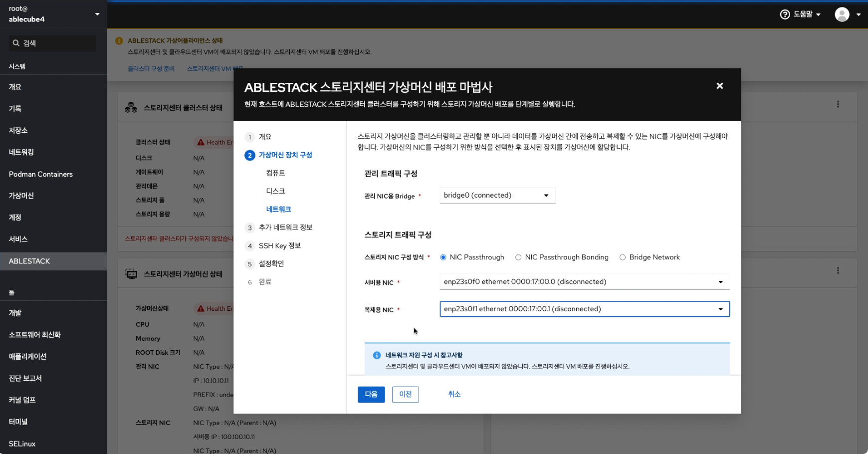
Task: Open 계정 in the sidebar
Action: (x=53, y=218)
